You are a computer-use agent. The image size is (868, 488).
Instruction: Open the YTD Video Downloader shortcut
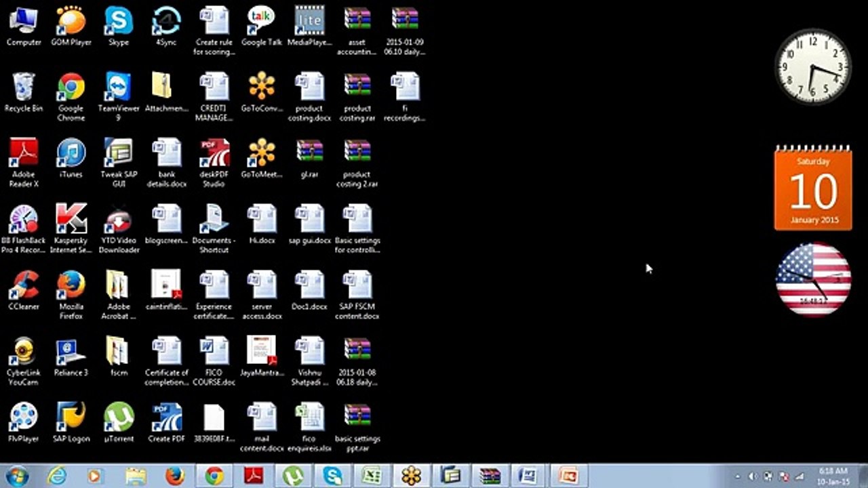119,229
